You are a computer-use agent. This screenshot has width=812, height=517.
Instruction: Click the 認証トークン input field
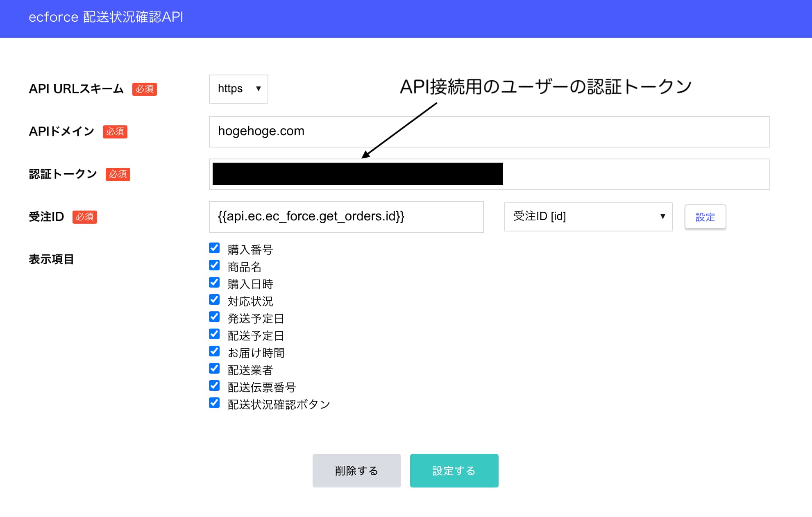[489, 174]
